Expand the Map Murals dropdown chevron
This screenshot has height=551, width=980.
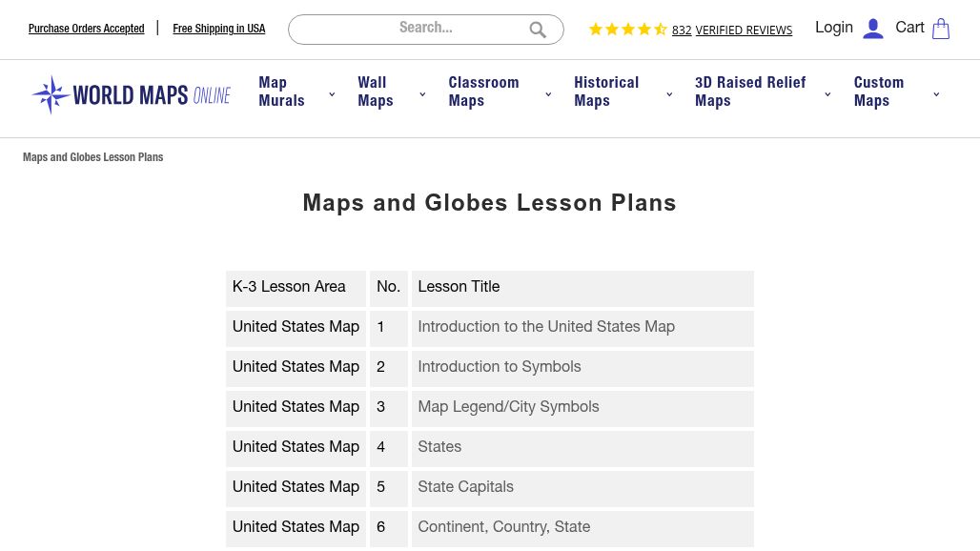(332, 94)
